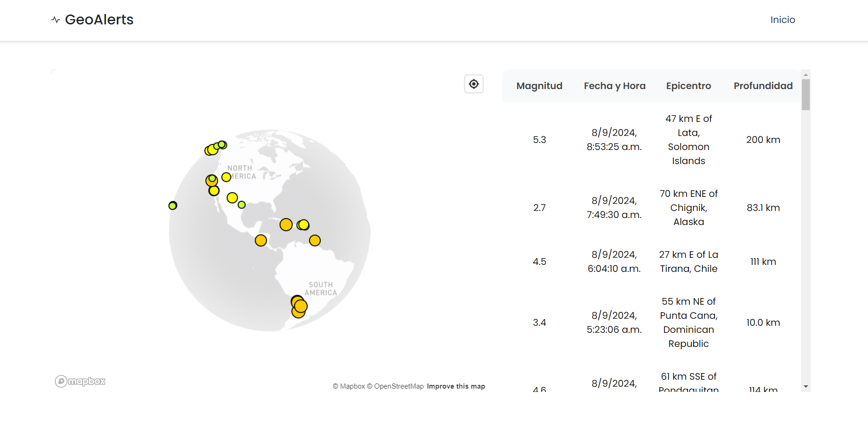Click the NORTH AMERICA map label
Screen dimensions: 868x428
pos(242,172)
